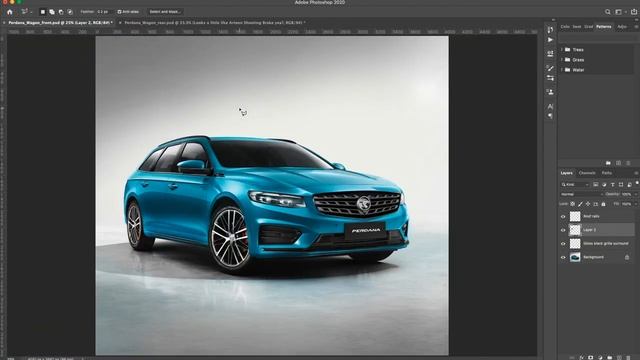Viewport: 640px width, 360px height.
Task: Switch to the Color panel tab
Action: point(565,27)
